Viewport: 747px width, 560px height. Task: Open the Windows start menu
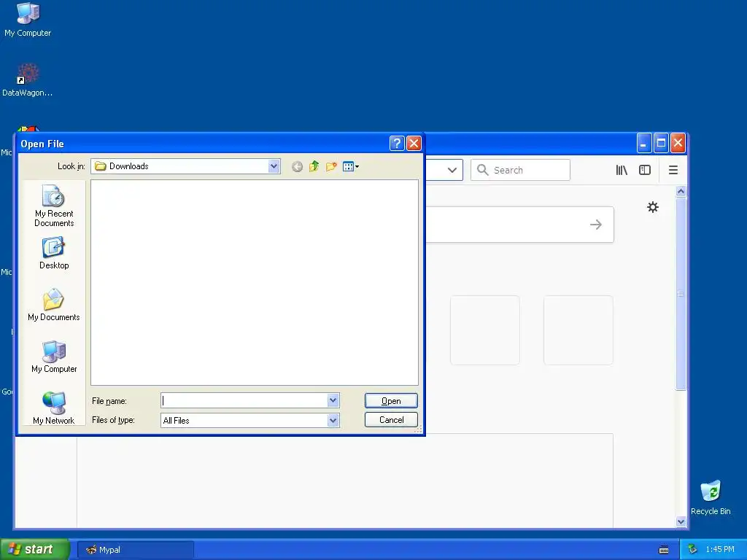pos(35,549)
